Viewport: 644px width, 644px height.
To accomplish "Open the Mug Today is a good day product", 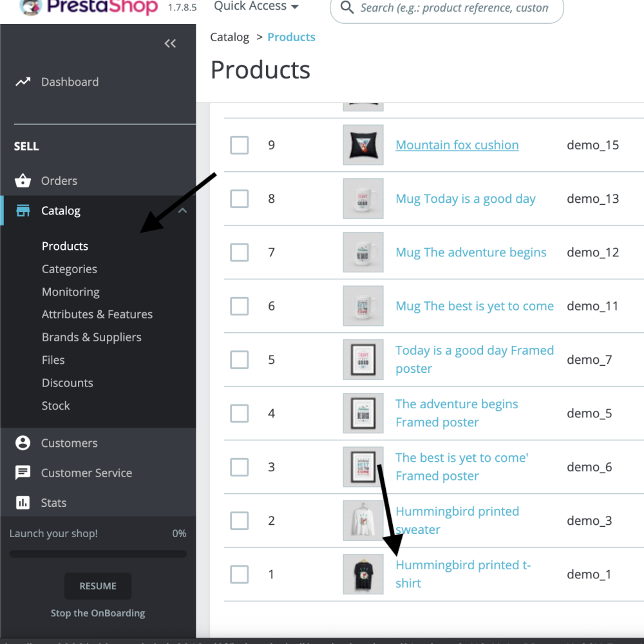I will (x=465, y=198).
